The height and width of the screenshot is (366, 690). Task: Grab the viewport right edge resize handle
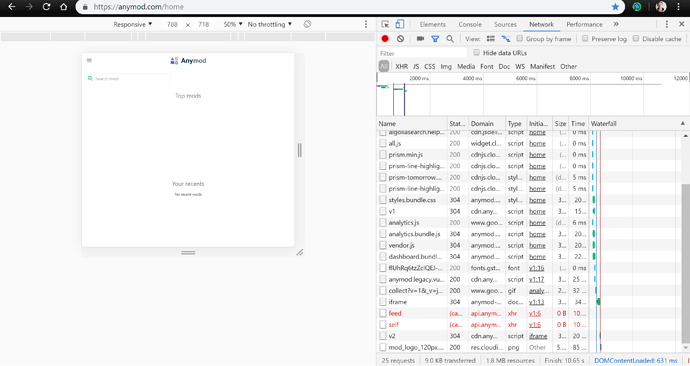click(300, 150)
